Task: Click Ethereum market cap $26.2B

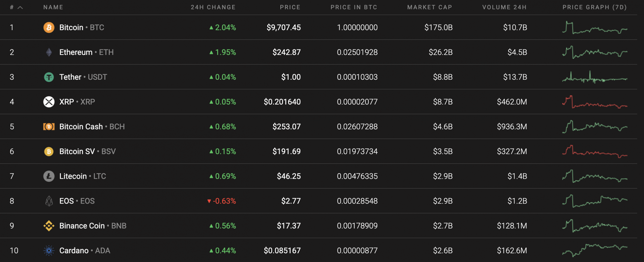Action: [x=440, y=52]
